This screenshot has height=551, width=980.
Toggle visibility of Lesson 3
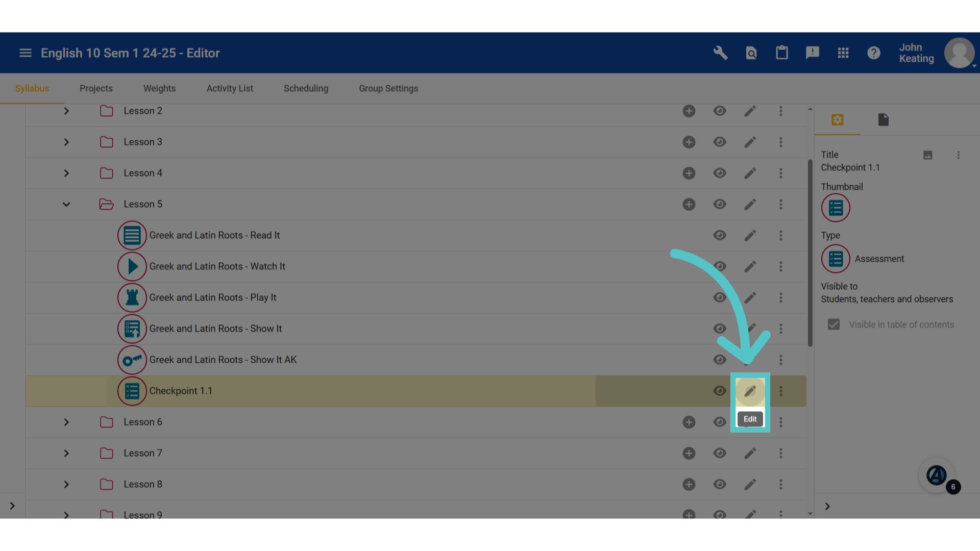pos(720,142)
